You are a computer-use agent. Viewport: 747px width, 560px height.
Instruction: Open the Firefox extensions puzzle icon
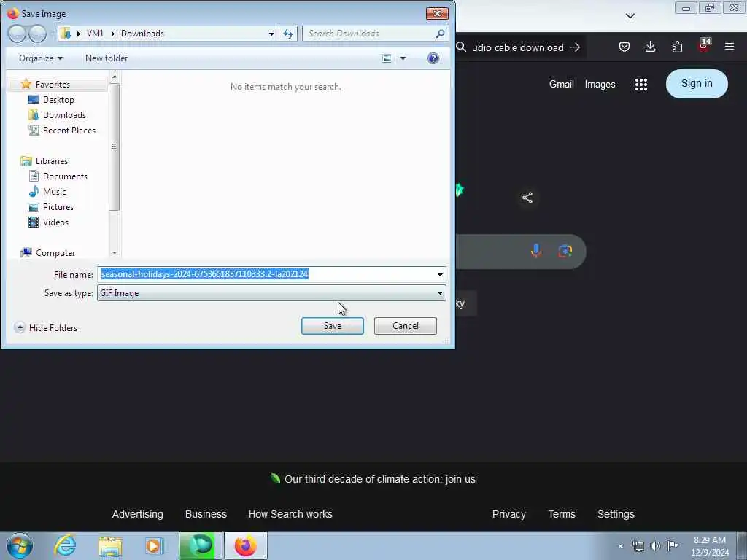pos(677,47)
